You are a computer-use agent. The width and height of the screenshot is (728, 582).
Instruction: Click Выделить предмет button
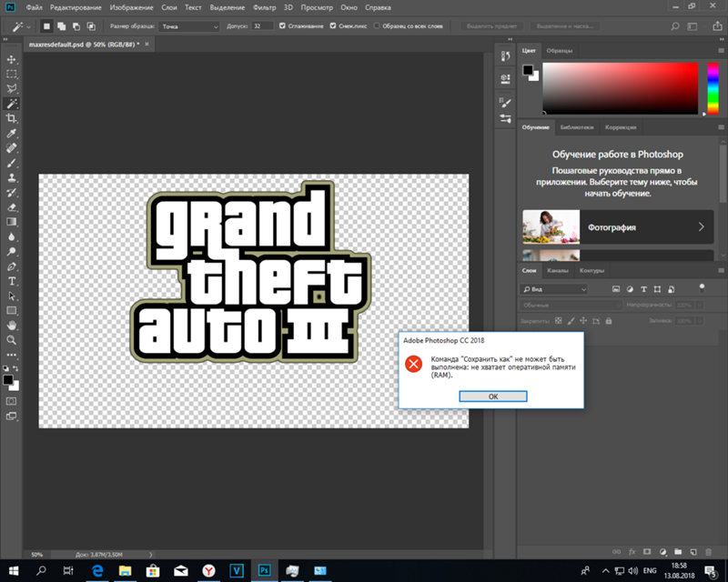tap(491, 26)
